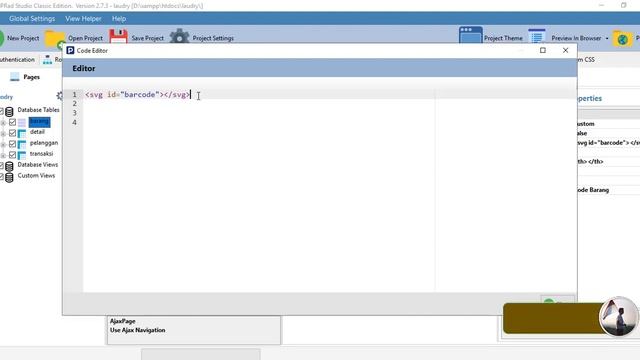Select the Database Tables tree item
Viewport: 640px width, 360px height.
coord(38,110)
